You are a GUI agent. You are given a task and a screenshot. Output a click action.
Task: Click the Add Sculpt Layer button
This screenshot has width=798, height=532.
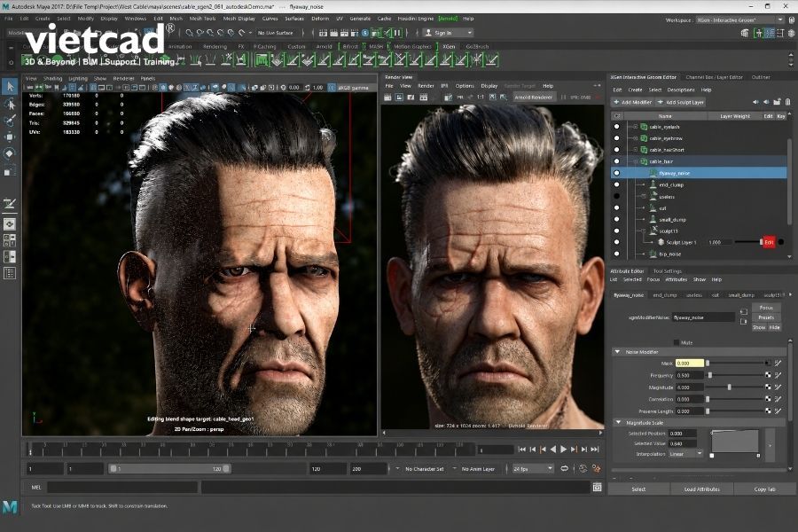click(x=681, y=102)
